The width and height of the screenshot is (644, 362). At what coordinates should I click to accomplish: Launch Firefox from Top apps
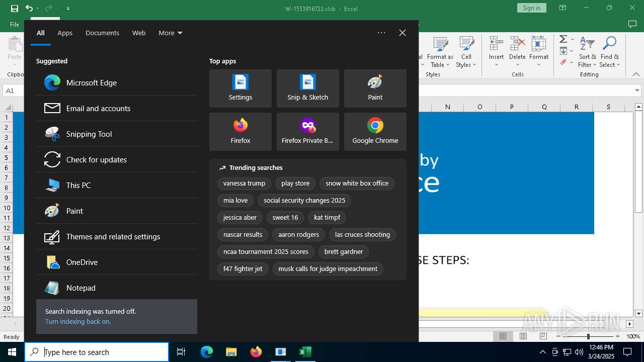[240, 132]
